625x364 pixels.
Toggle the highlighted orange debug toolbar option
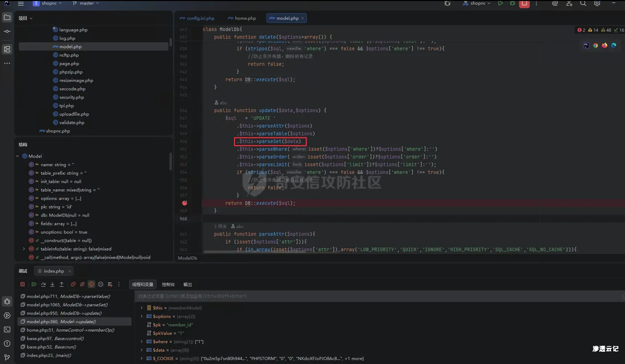click(91, 284)
